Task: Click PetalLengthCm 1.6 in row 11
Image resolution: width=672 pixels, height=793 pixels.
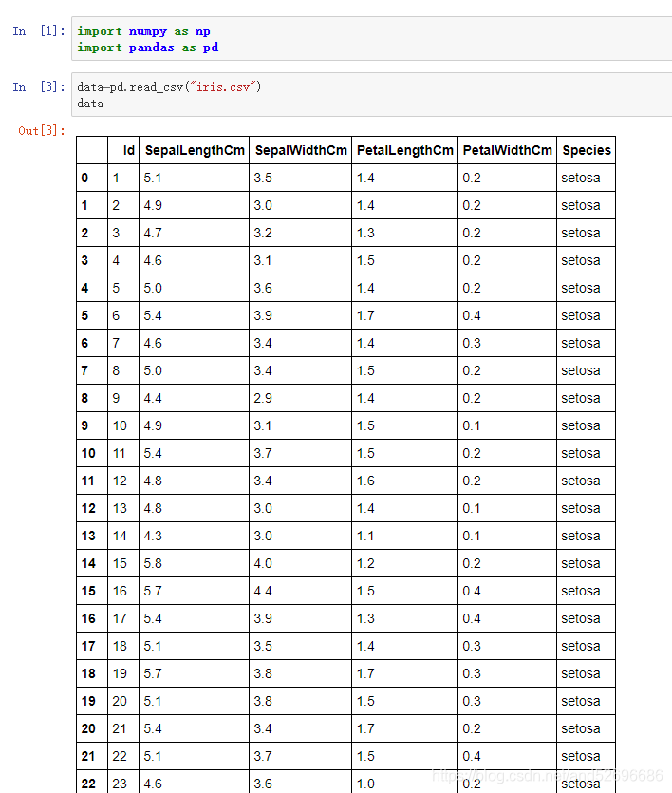Action: [365, 481]
